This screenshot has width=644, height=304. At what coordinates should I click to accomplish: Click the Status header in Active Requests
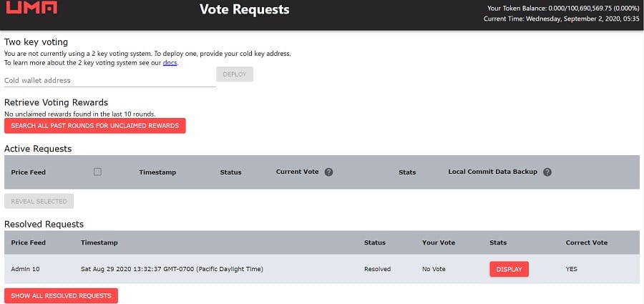click(x=230, y=172)
